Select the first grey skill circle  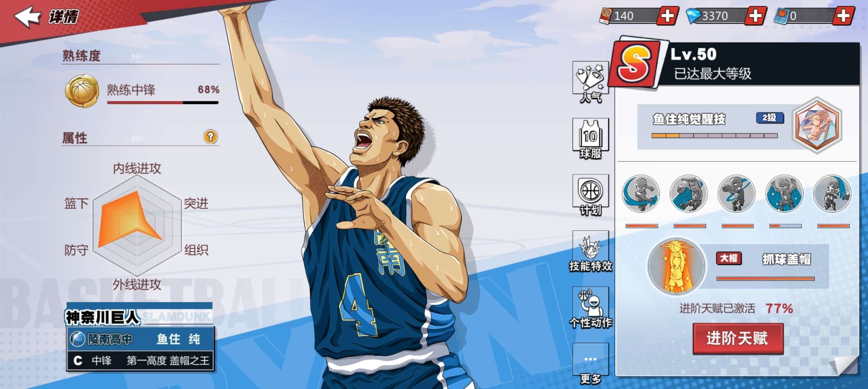click(641, 194)
